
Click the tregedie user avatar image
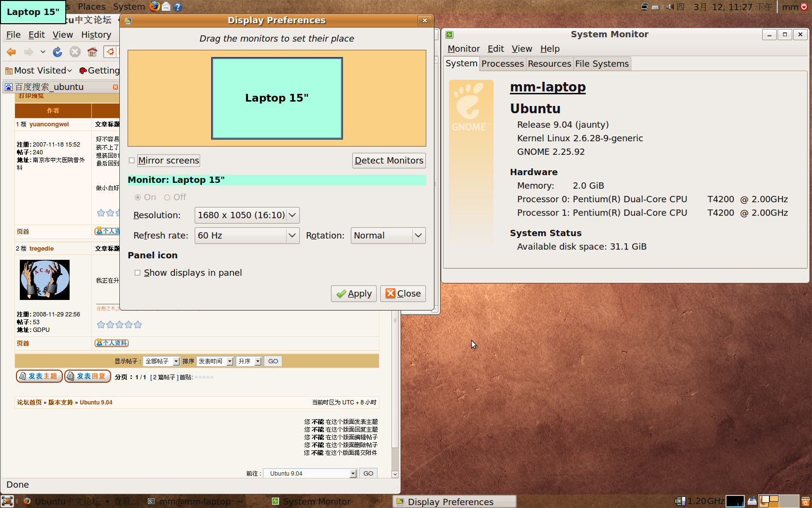click(x=44, y=280)
